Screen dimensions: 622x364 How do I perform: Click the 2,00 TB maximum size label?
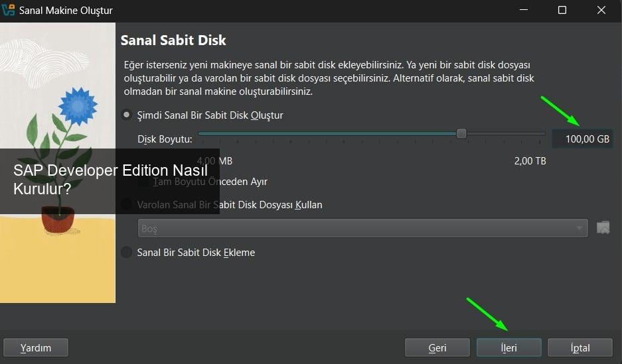click(530, 161)
